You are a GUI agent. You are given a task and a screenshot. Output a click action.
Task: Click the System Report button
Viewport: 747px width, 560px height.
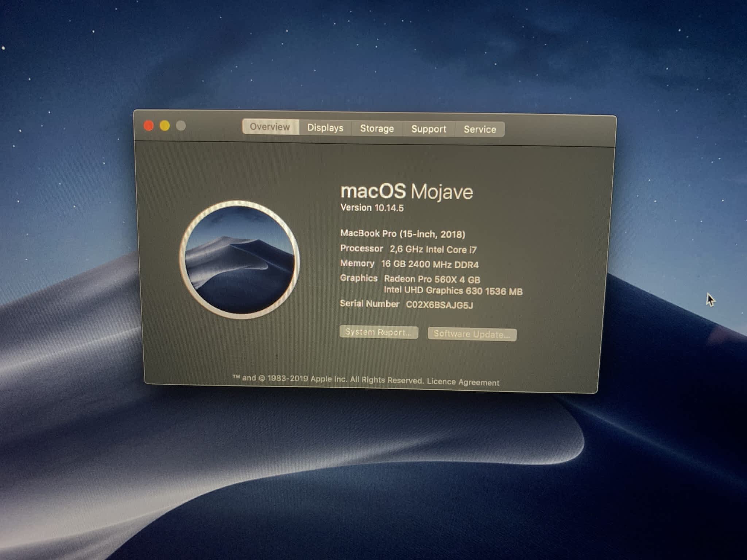379,332
